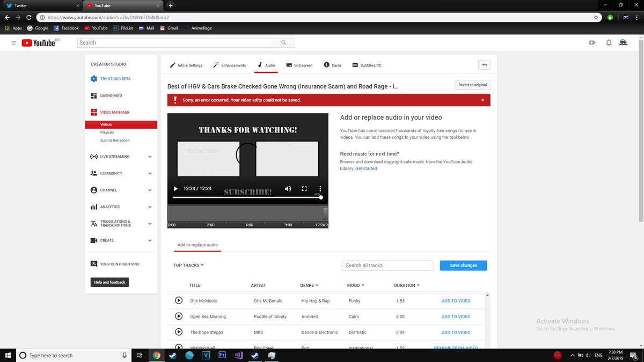Select the Audio tab
644x362 pixels.
pyautogui.click(x=266, y=65)
